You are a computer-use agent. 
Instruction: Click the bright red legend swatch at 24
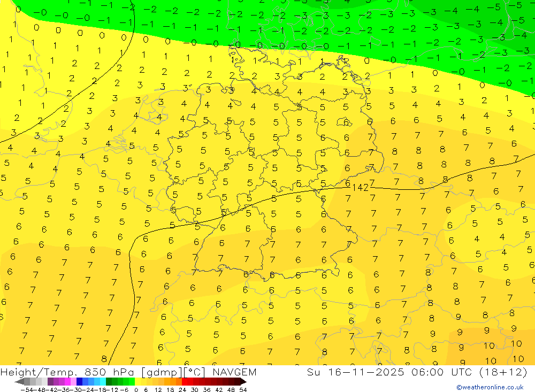click(x=184, y=382)
